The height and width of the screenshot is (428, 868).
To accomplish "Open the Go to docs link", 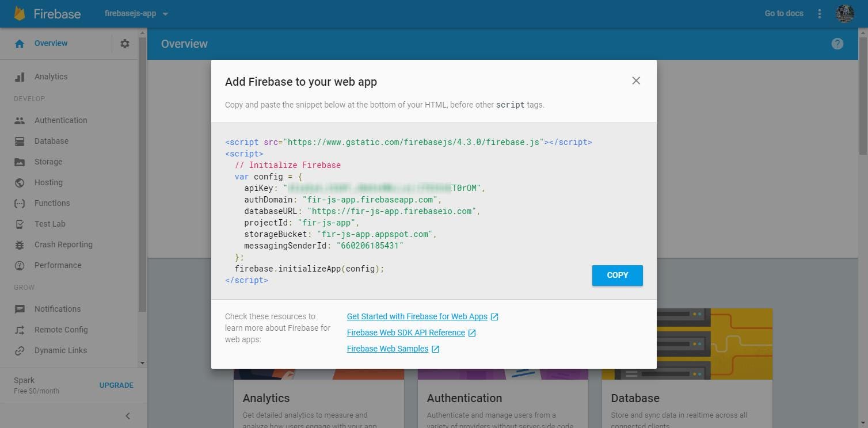I will pyautogui.click(x=784, y=13).
